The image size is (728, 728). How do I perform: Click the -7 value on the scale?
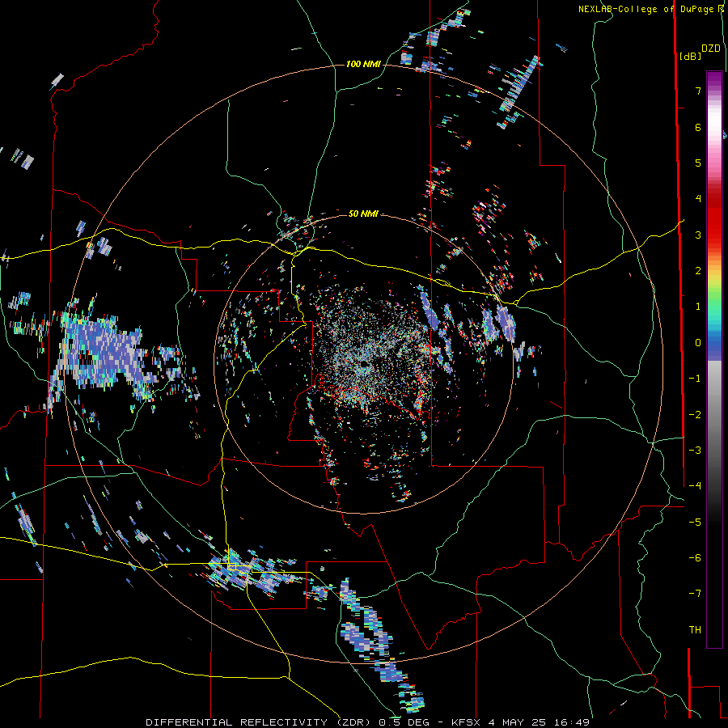[x=695, y=594]
